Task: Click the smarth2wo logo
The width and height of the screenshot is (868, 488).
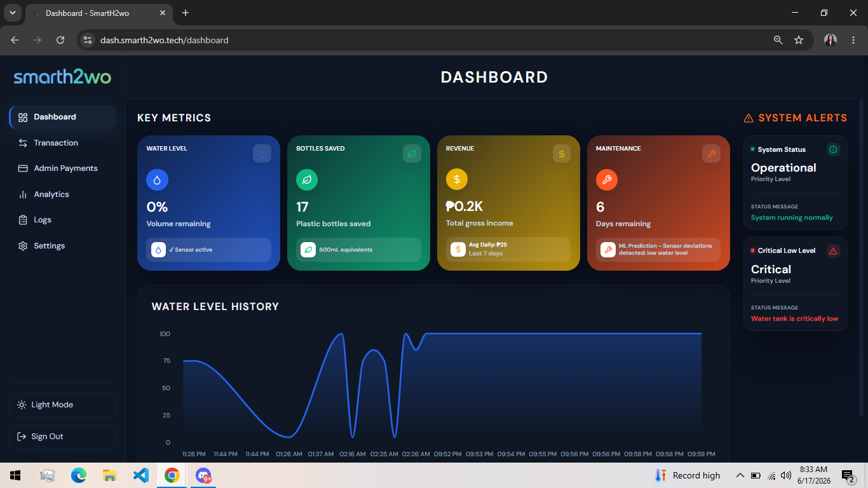Action: pos(62,78)
